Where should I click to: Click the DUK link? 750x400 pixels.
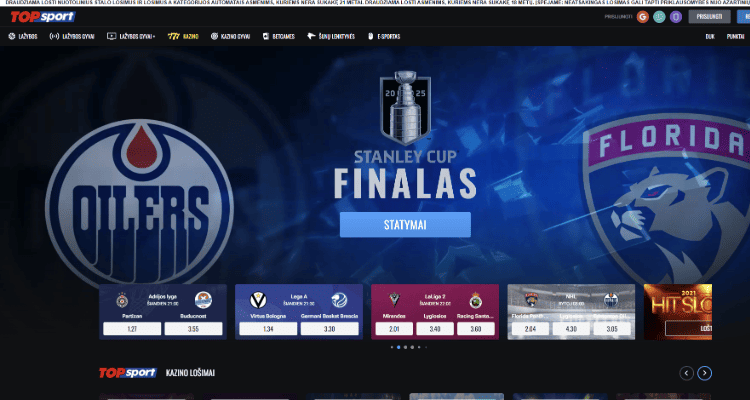click(710, 36)
